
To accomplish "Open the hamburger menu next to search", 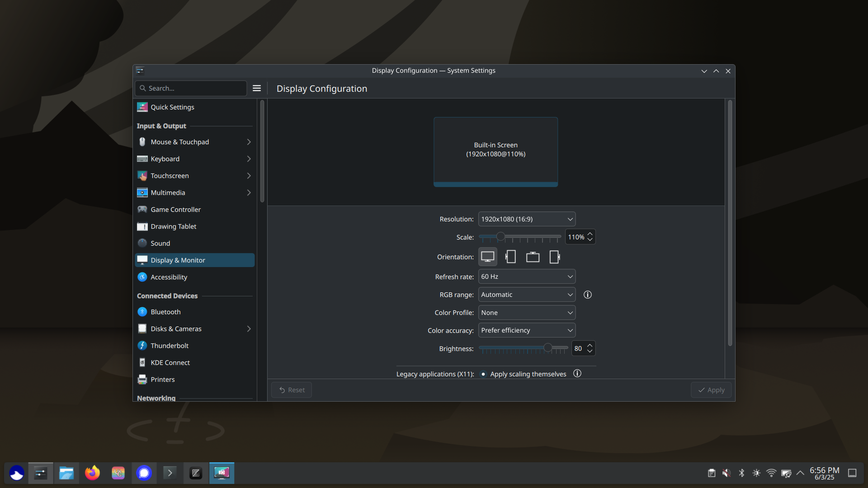I will click(257, 88).
